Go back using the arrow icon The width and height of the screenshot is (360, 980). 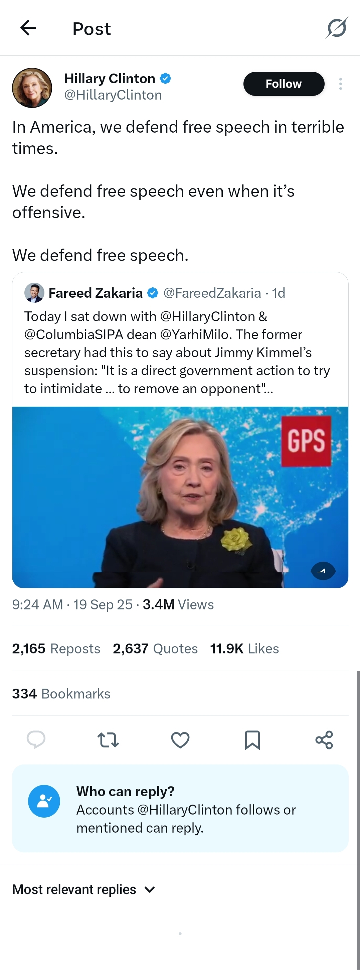point(28,28)
